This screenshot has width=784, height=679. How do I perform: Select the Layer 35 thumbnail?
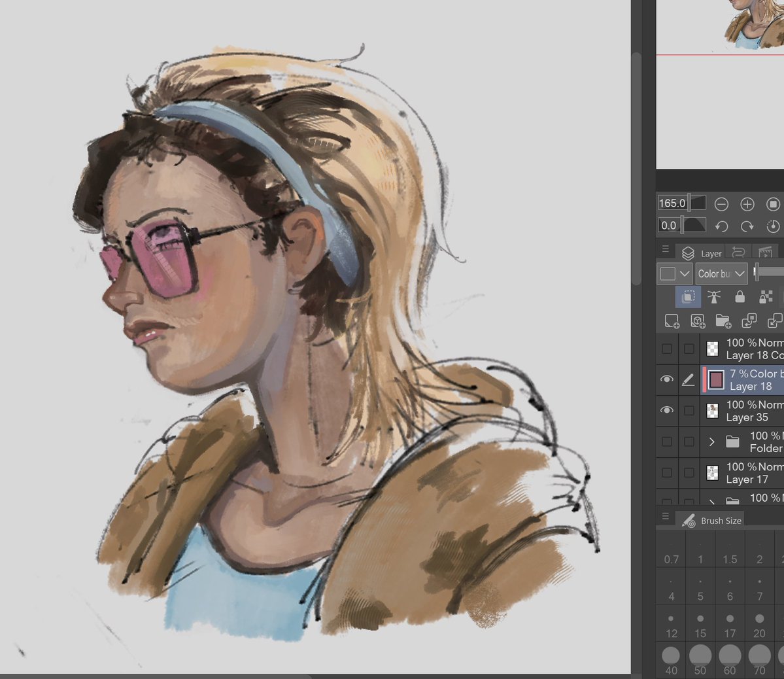713,410
